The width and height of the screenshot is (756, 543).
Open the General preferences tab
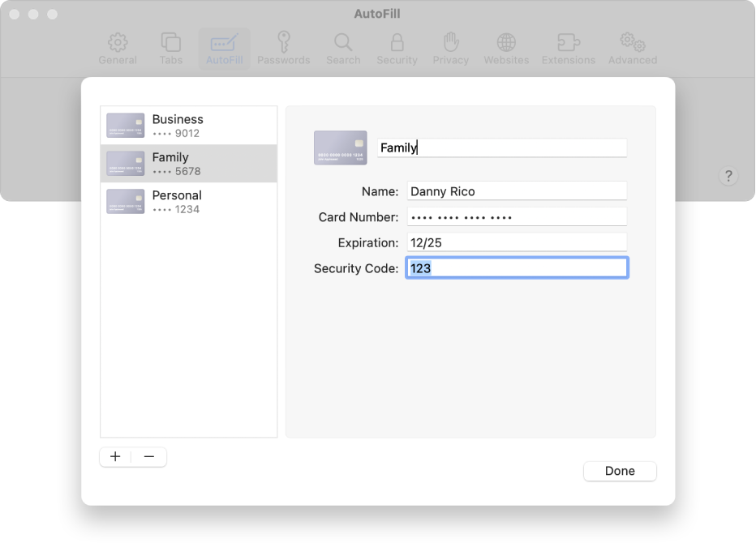click(x=118, y=49)
